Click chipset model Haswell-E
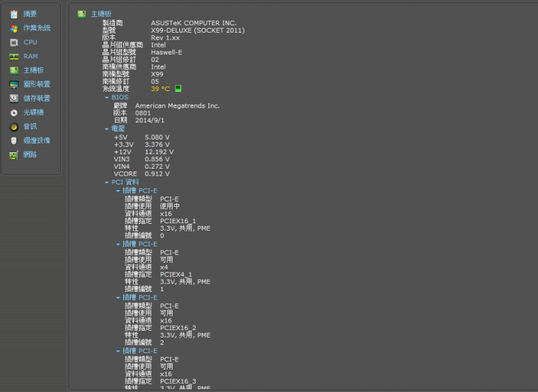The height and width of the screenshot is (392, 538). [167, 52]
